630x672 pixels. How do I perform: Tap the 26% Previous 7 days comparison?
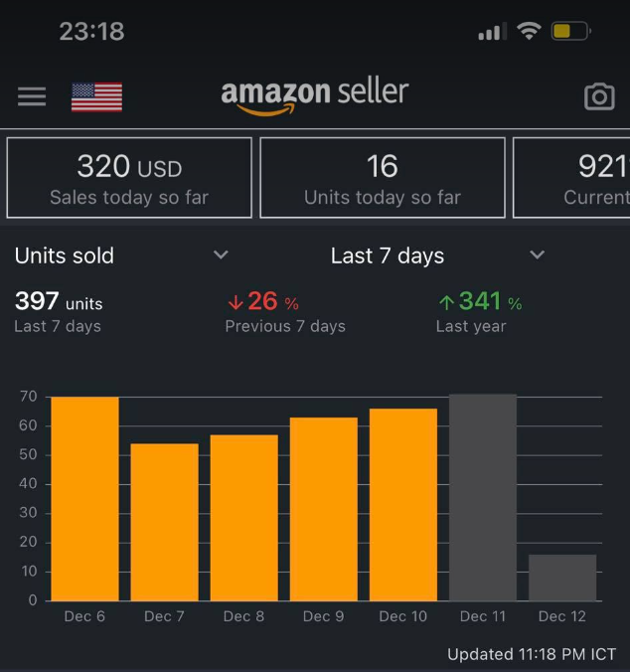pos(285,312)
